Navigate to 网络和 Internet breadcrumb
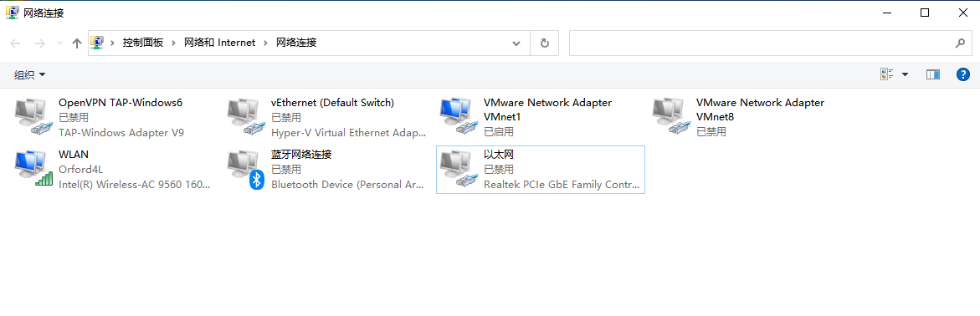Viewport: 980px width, 316px height. point(219,43)
